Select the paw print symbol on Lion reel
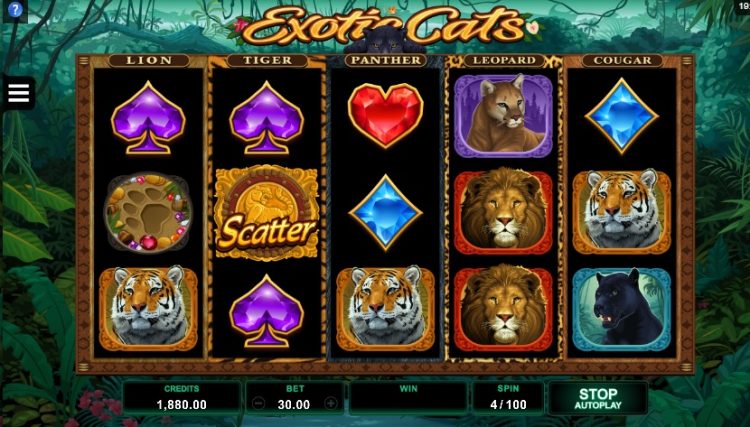 point(148,212)
